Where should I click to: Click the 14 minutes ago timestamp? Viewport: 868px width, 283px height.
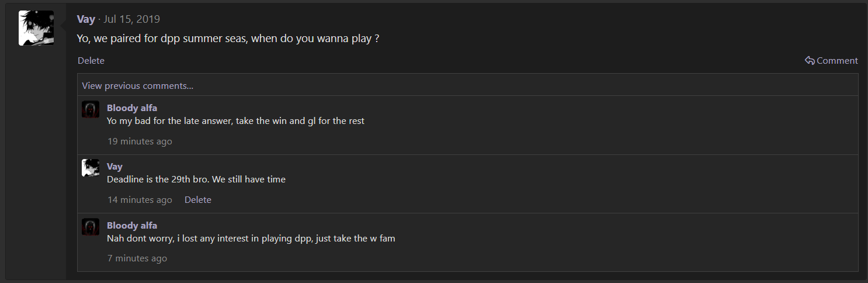point(140,200)
